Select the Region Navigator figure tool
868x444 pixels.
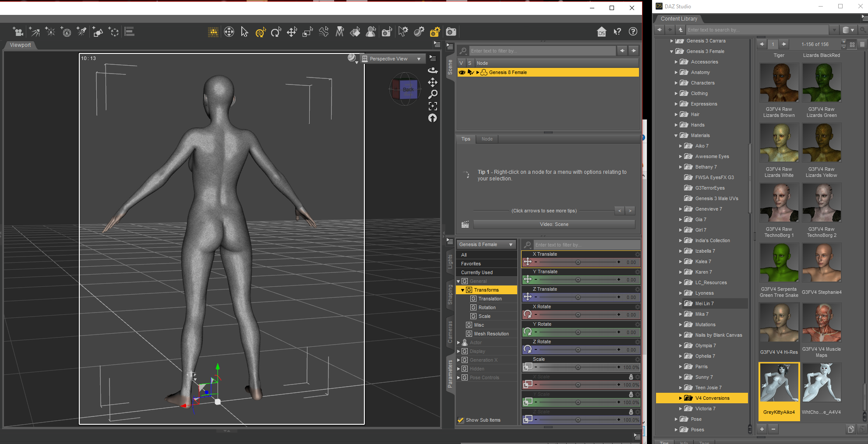tap(371, 32)
